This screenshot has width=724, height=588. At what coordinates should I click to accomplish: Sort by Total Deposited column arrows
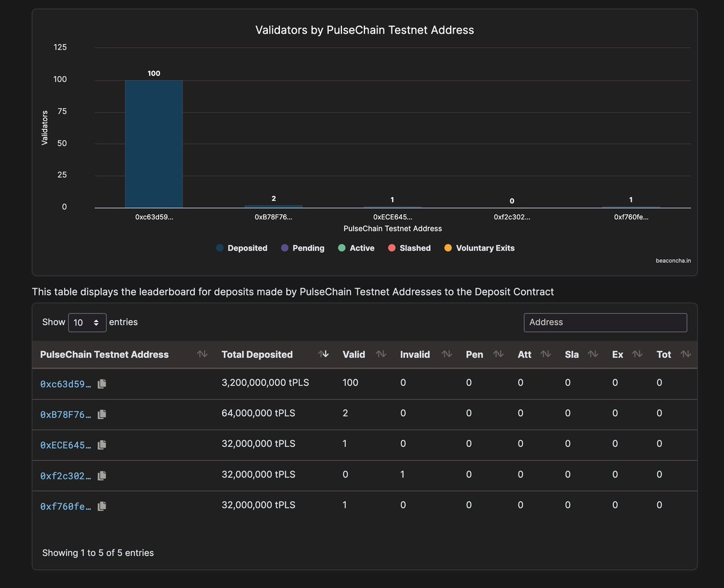323,354
